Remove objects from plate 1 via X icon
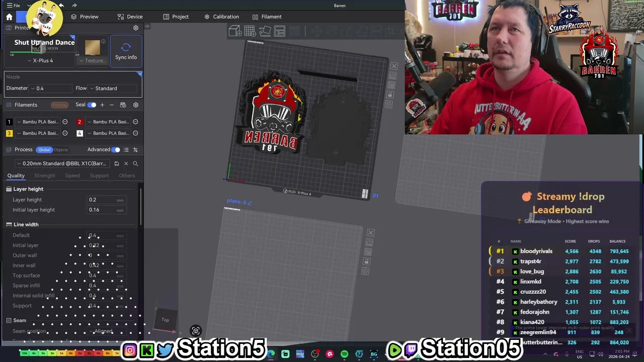 (x=394, y=66)
